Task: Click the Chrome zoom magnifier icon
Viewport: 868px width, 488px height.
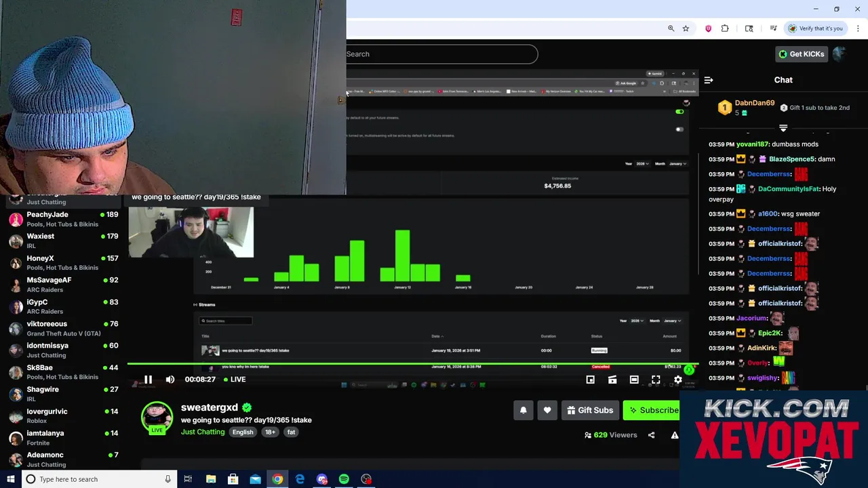Action: tap(671, 28)
